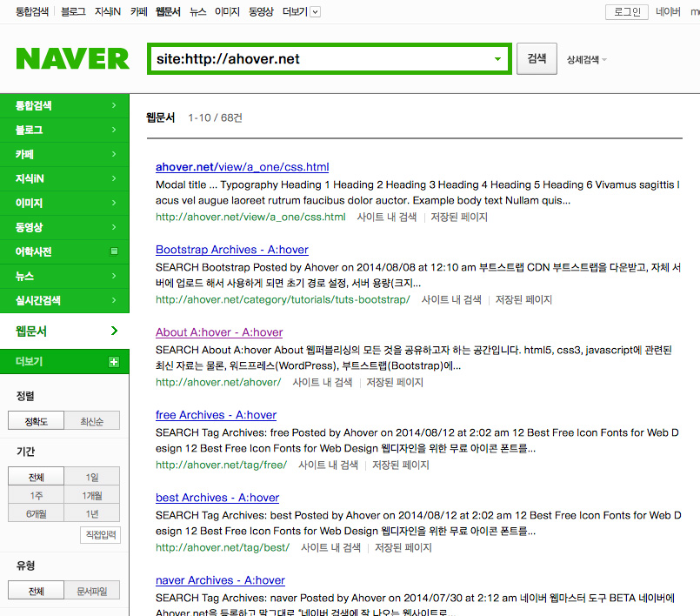Click the 네이버 link at top right
This screenshot has width=700, height=616.
pyautogui.click(x=668, y=11)
